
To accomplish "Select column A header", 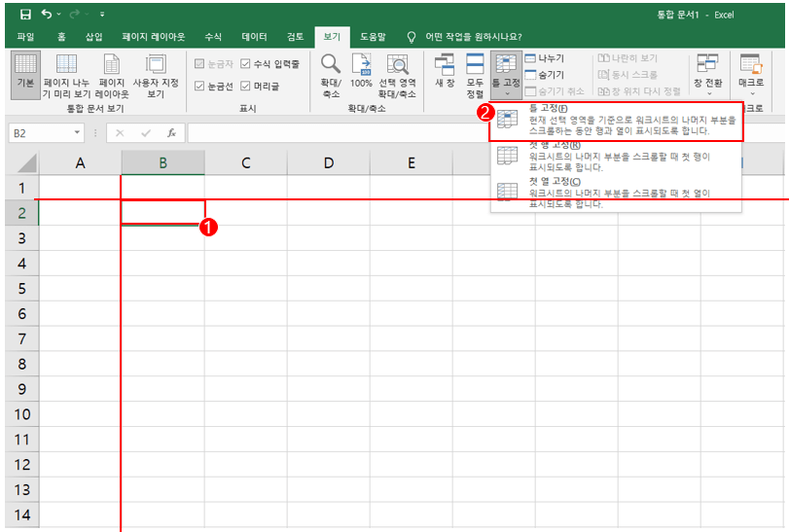I will point(80,163).
